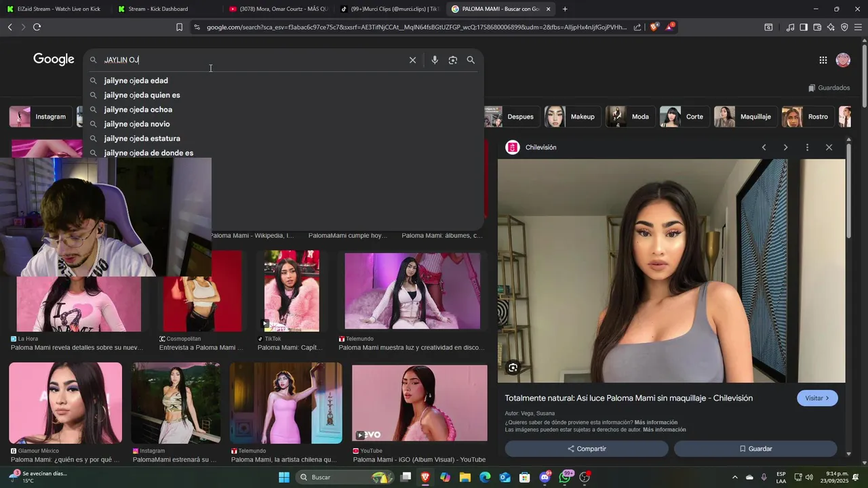Open Windows Start menu
The image size is (868, 488).
click(283, 478)
